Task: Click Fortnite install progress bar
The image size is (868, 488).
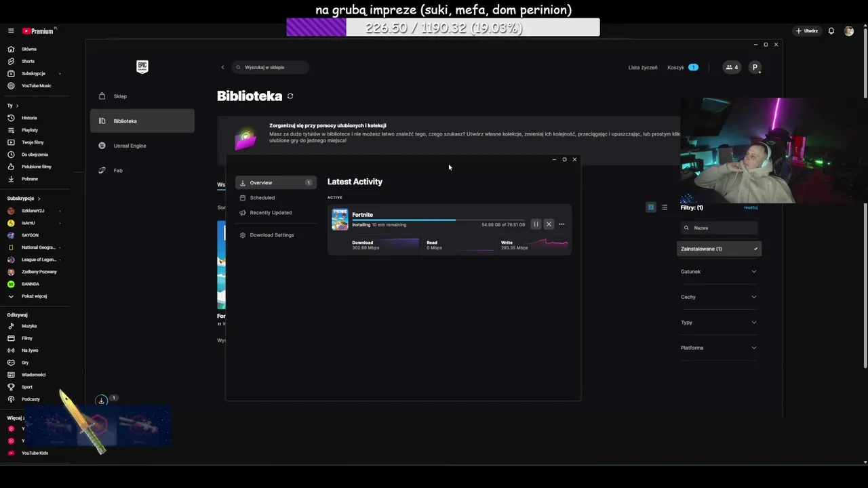Action: 438,220
